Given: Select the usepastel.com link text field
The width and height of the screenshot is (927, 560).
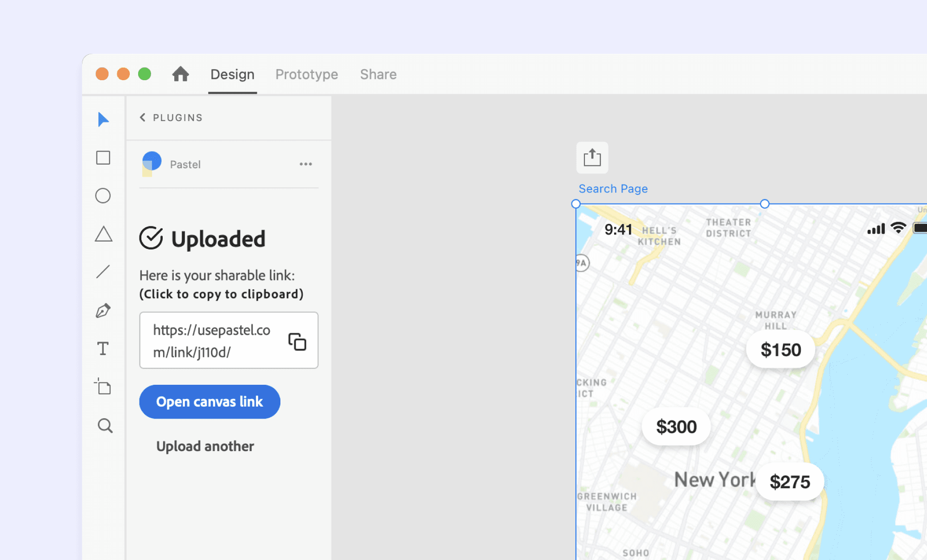Looking at the screenshot, I should 213,340.
